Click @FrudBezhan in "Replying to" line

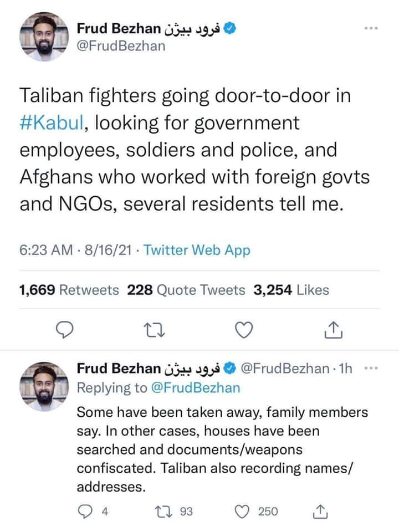(195, 388)
